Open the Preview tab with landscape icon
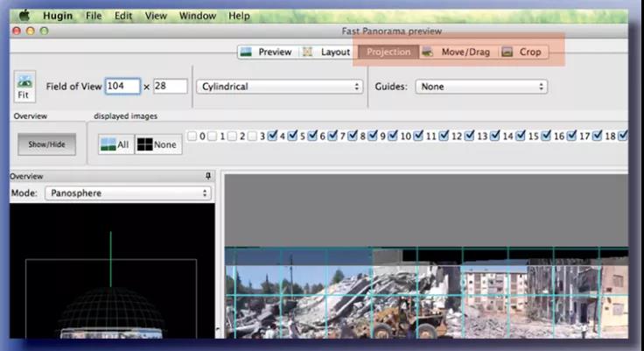644x351 pixels. pos(266,52)
